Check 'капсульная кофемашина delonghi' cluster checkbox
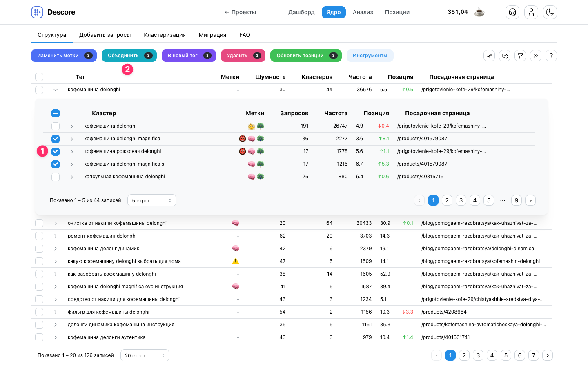This screenshot has width=588, height=368. 56,177
